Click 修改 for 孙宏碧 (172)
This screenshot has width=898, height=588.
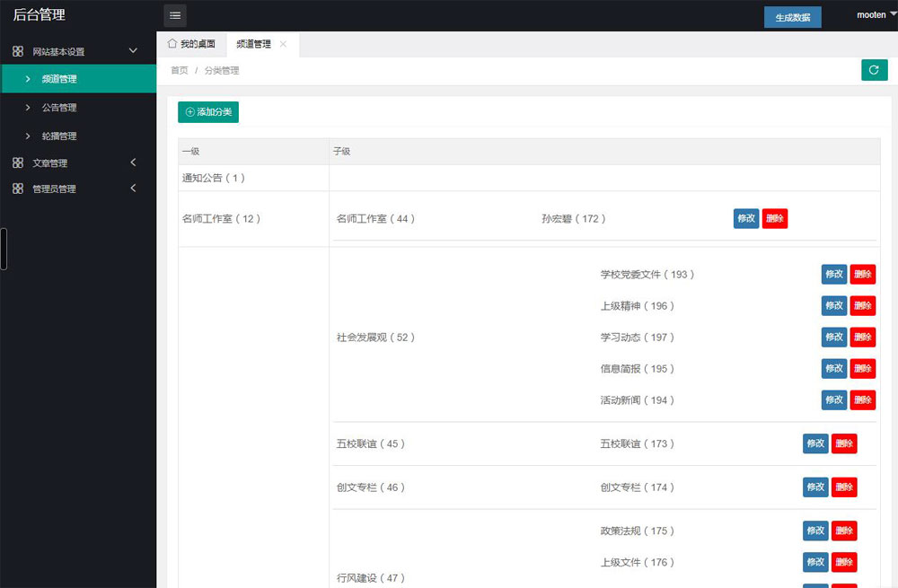click(x=745, y=218)
